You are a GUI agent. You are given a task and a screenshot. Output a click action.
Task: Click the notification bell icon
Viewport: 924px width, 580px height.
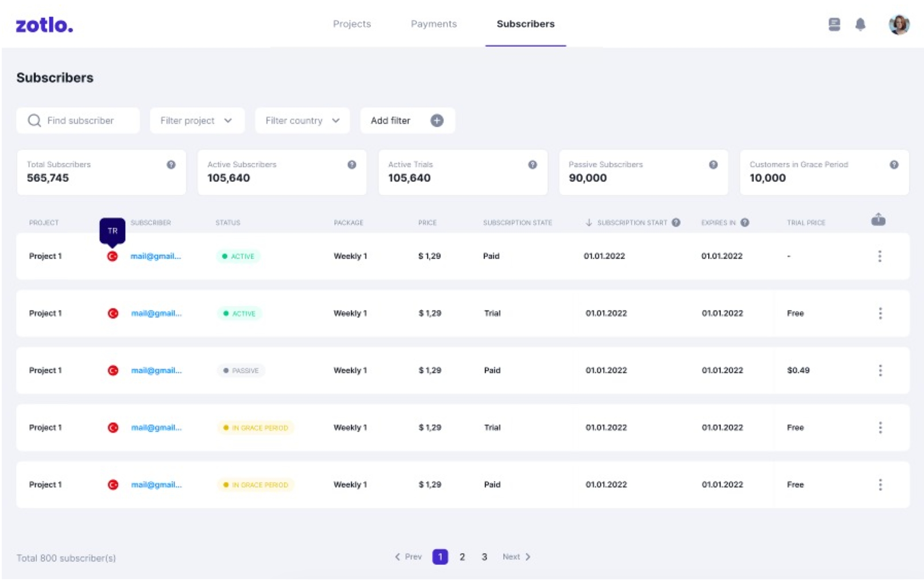click(860, 24)
